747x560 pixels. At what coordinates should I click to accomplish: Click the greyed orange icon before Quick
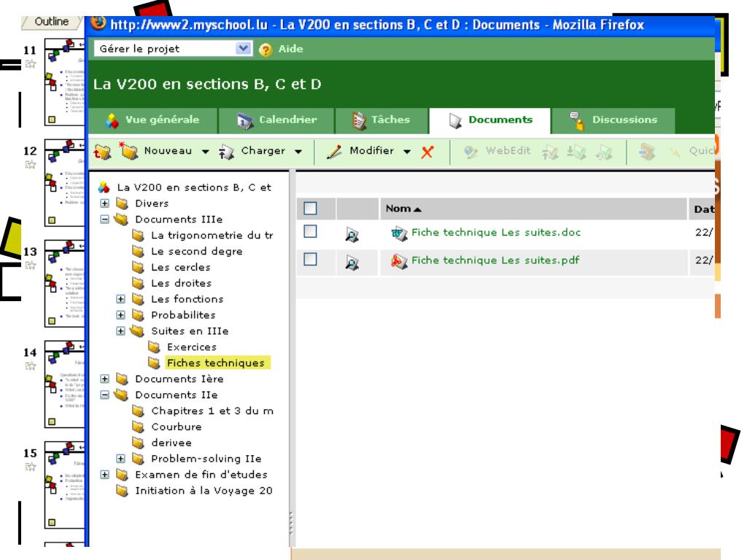click(x=647, y=152)
